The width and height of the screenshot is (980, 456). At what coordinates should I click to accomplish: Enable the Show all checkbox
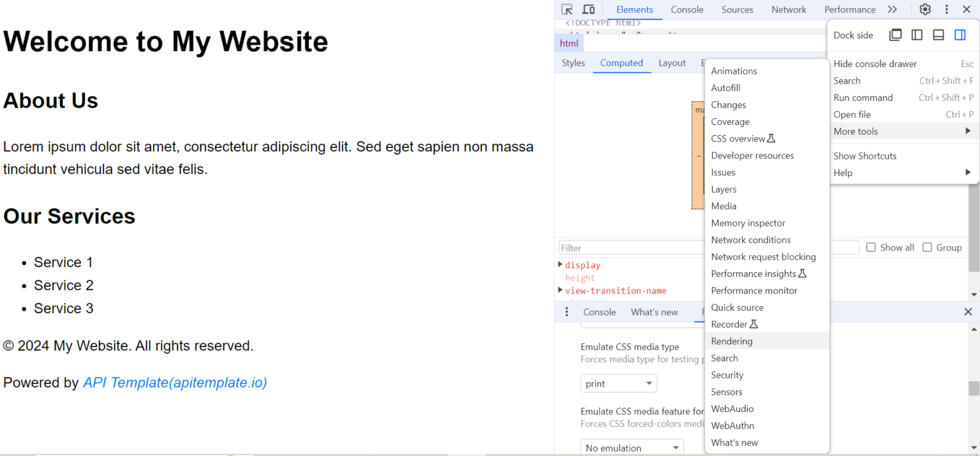[871, 247]
